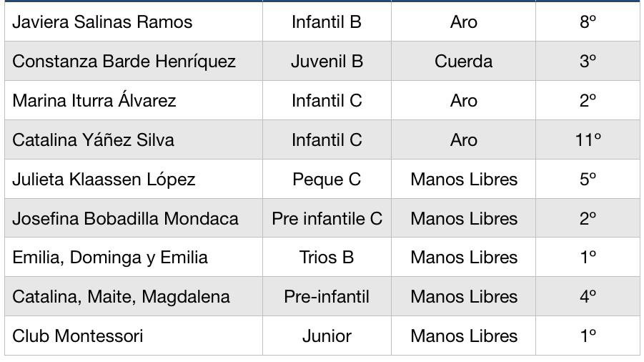Click the 5º placement cell
The image size is (644, 362).
[x=588, y=179]
